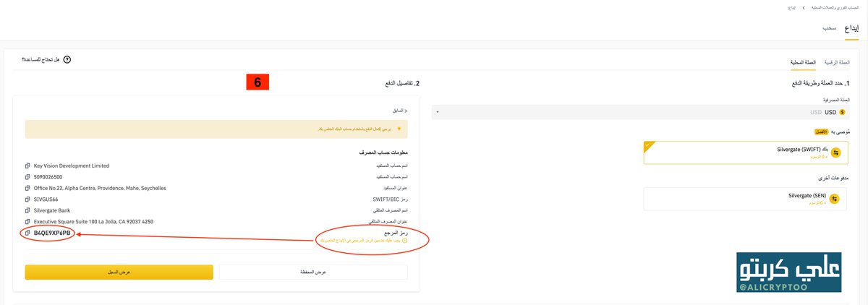
Task: Copy the Office No.22 Alpha Centre address
Action: [27, 188]
